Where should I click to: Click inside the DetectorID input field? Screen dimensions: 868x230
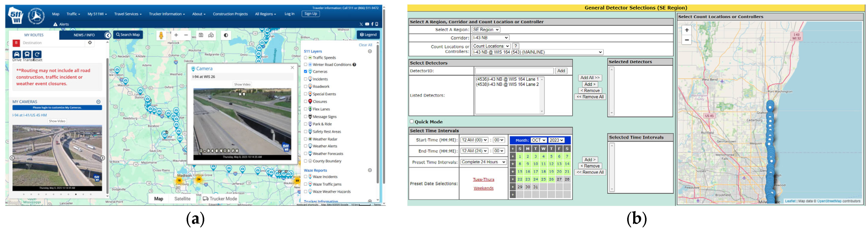(x=514, y=71)
